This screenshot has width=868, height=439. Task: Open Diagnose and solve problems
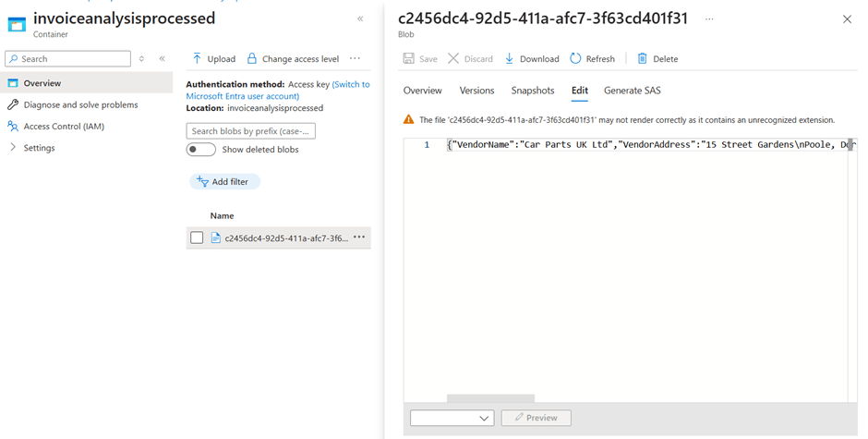point(80,104)
